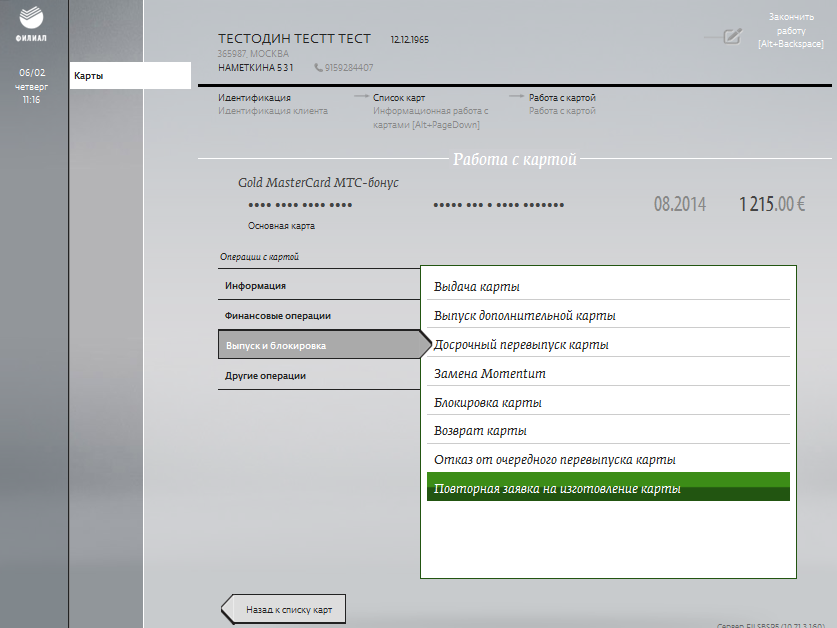Go to the Идентификация breadcrumb step
Image resolution: width=837 pixels, height=628 pixels.
coord(254,98)
